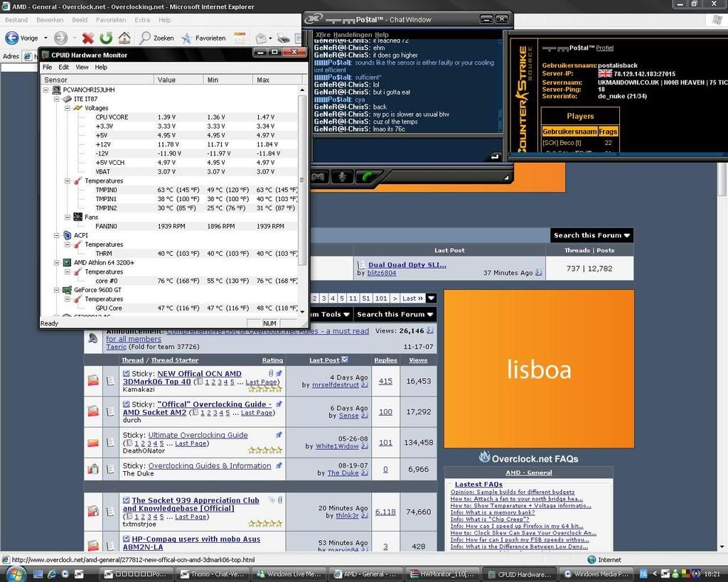Click the Favorieten star icon in toolbar
Viewport: 728px width, 582px height.
(186, 38)
